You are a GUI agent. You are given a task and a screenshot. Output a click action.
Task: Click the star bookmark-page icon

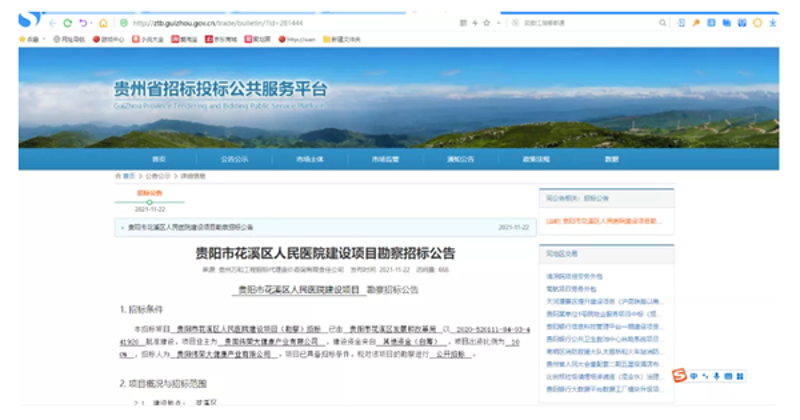[x=486, y=23]
